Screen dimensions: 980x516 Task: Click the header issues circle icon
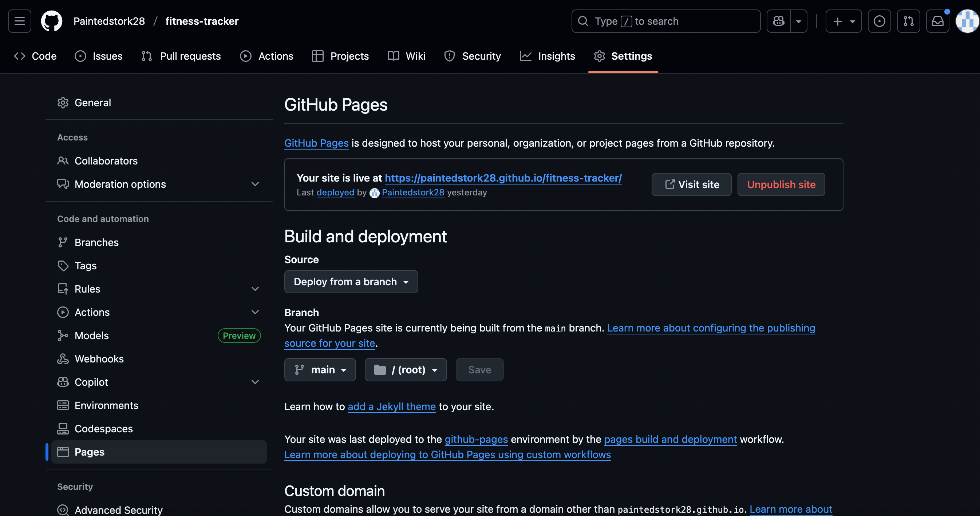(x=879, y=21)
